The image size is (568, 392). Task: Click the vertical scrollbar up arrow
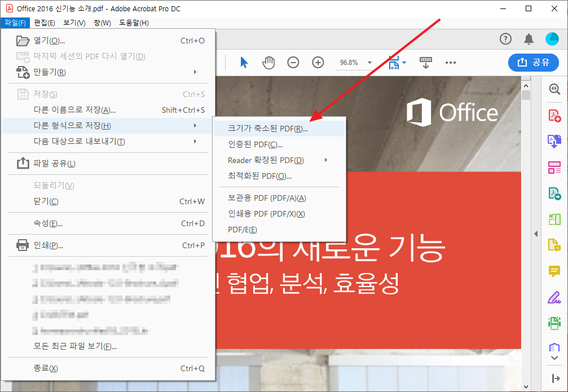click(526, 86)
